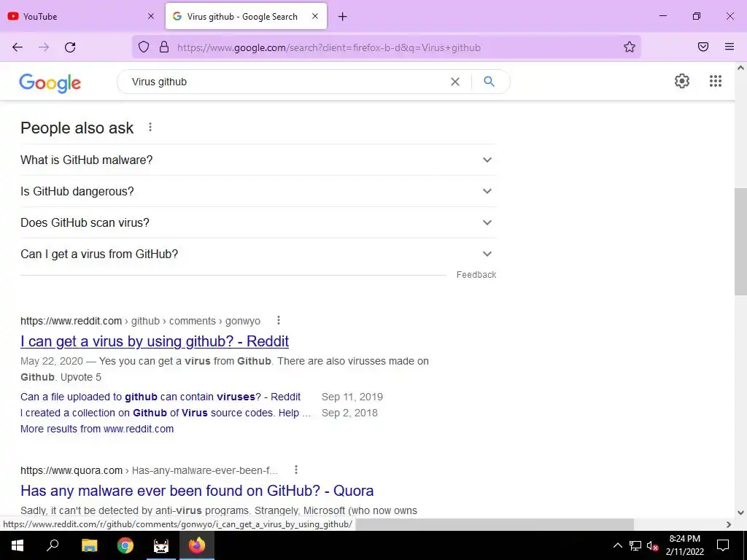The width and height of the screenshot is (747, 560).
Task: View site security padlock info
Action: [164, 47]
